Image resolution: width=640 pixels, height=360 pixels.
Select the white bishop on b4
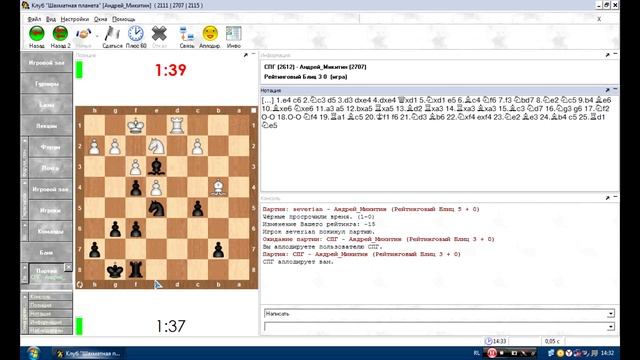218,188
